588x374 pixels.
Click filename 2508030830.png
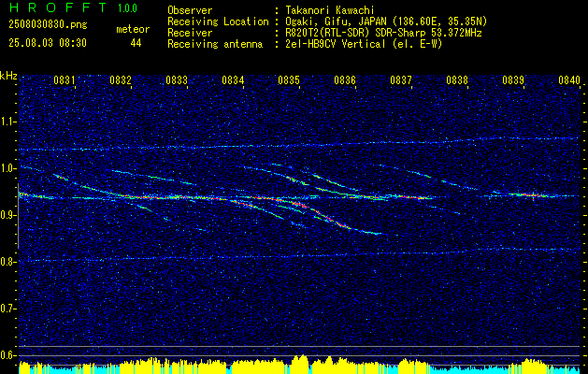(x=48, y=24)
